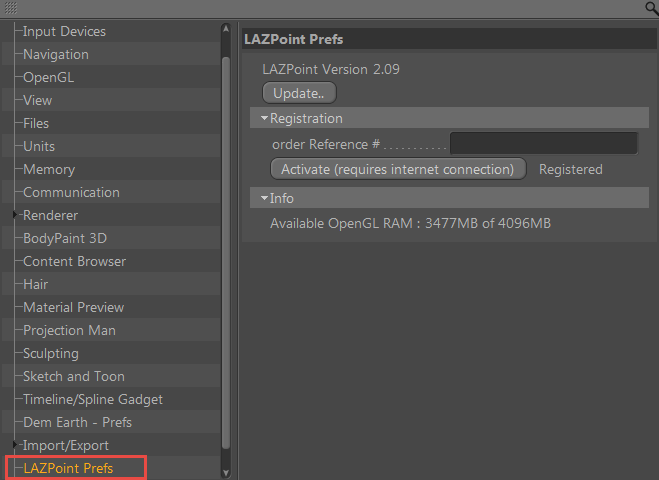This screenshot has height=480, width=659.
Task: Open Hair preferences
Action: [36, 285]
